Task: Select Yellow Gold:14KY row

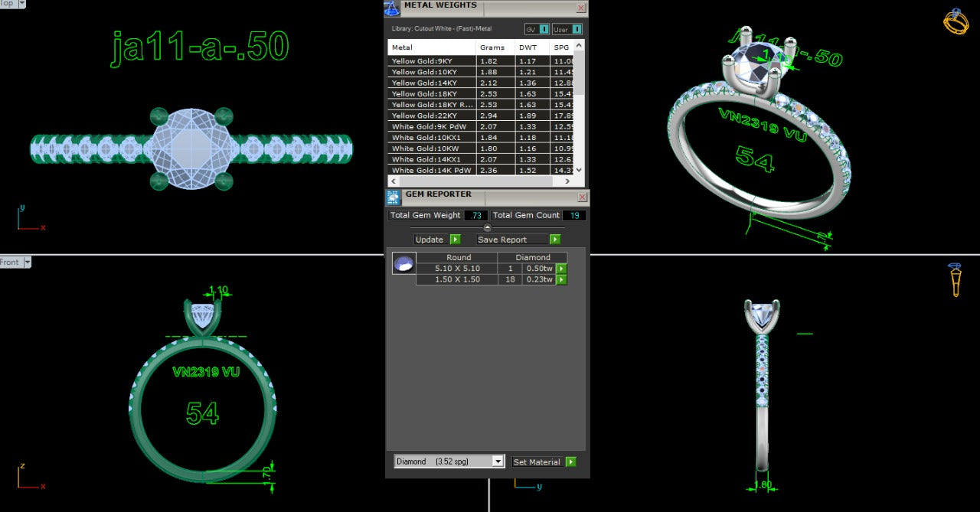Action: pos(480,83)
